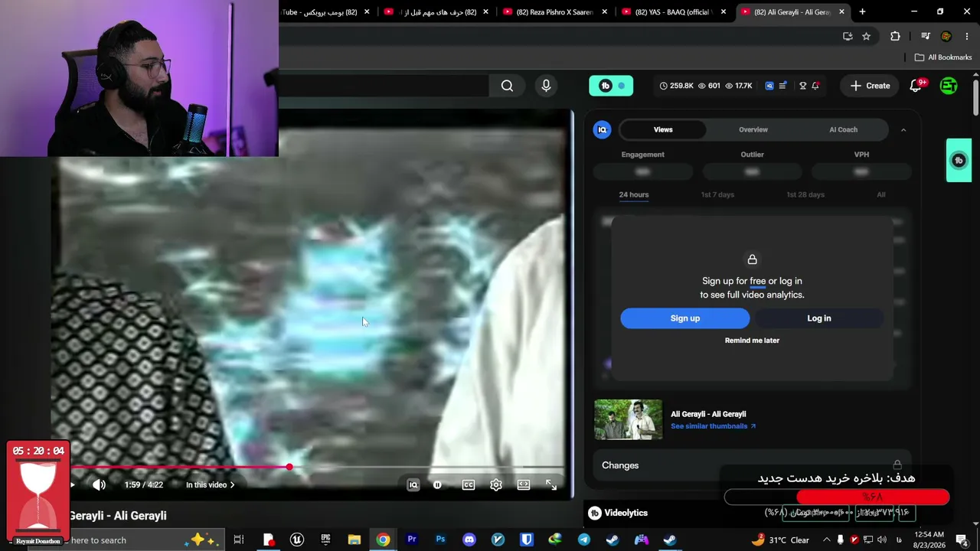Select the 24 hours time range

point(634,194)
